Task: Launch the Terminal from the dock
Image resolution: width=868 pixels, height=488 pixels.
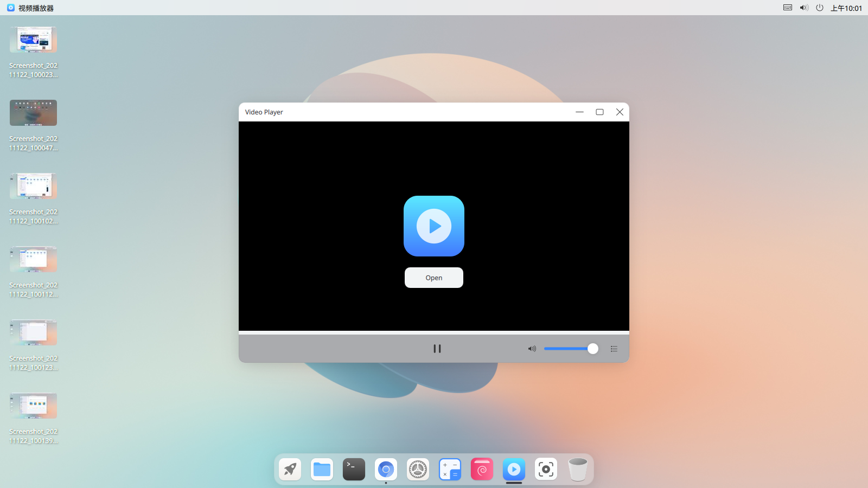Action: tap(354, 469)
